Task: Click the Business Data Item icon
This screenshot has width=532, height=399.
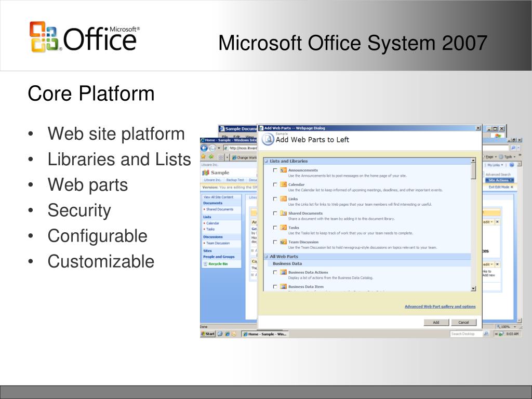Action: [x=283, y=287]
